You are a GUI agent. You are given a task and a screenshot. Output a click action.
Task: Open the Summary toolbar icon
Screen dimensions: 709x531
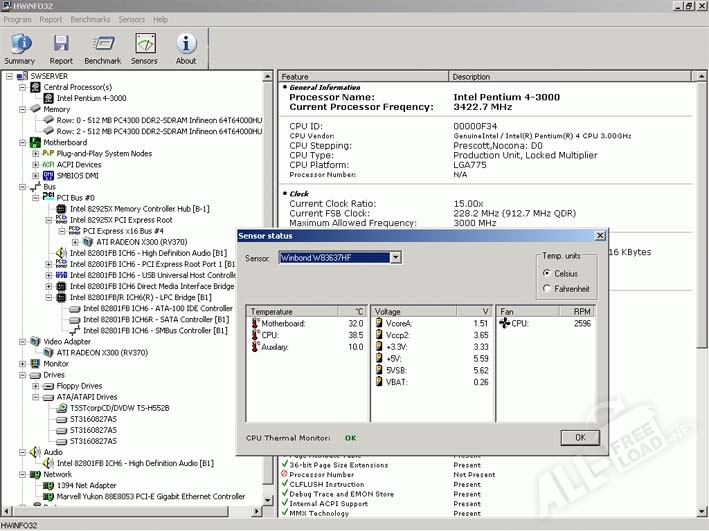[19, 47]
